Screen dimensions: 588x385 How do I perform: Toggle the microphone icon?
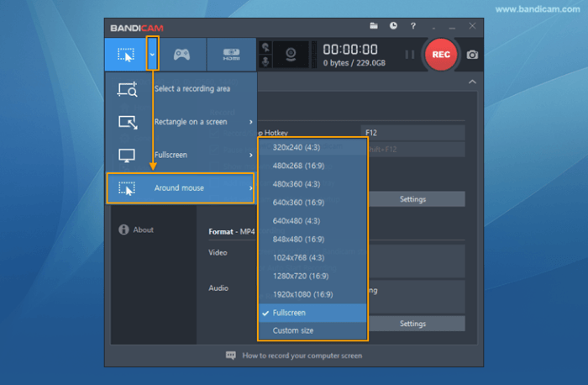pos(265,61)
